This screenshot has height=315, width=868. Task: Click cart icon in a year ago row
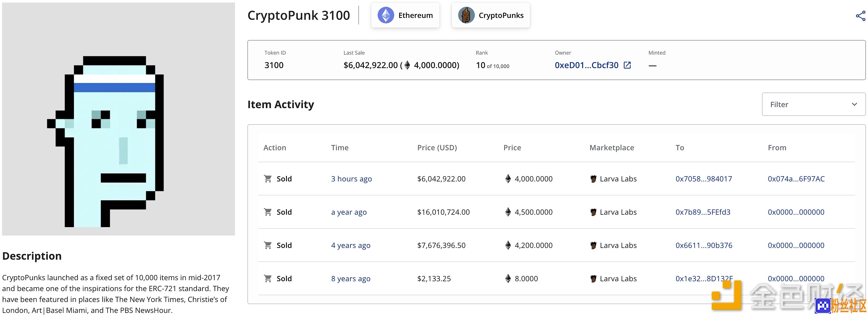pos(267,212)
